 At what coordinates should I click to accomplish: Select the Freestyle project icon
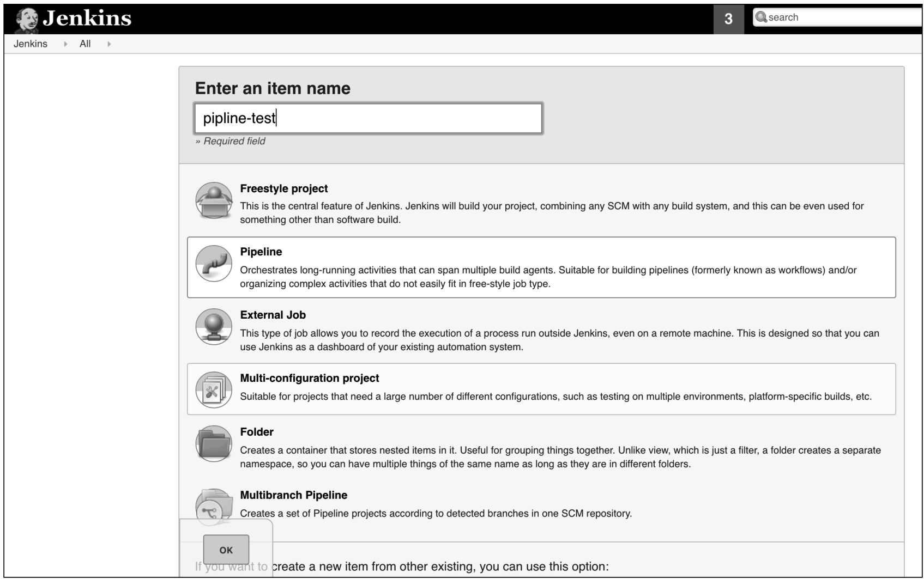[x=214, y=200]
